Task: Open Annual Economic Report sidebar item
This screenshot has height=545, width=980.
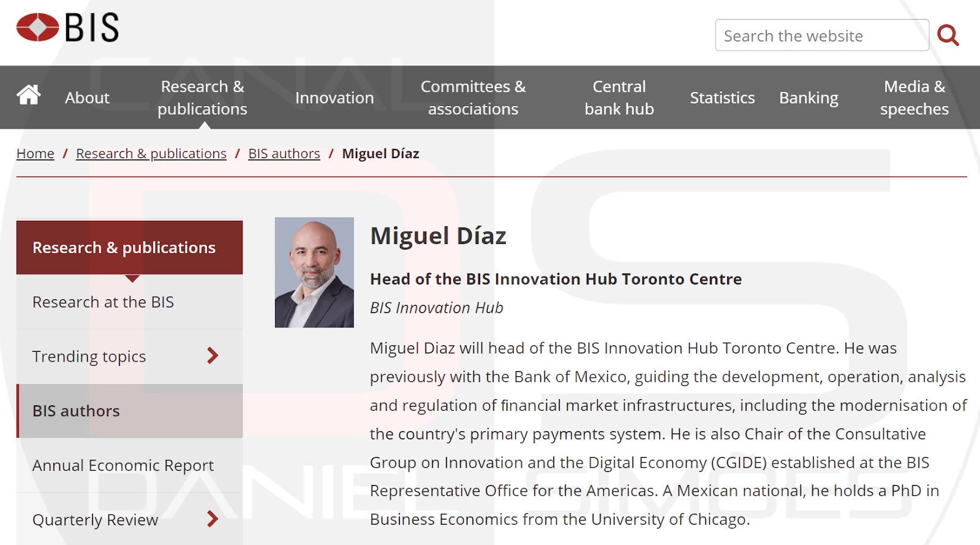Action: coord(130,465)
